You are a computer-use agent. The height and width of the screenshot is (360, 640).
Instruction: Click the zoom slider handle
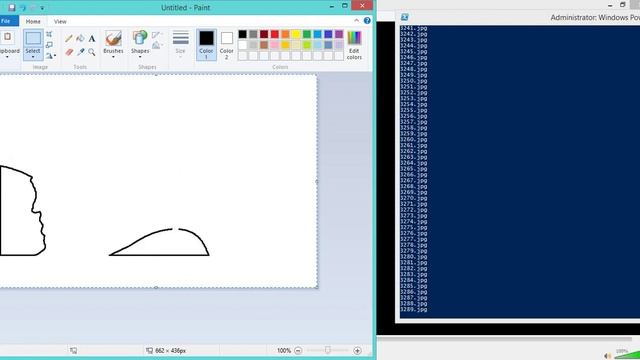pos(327,350)
